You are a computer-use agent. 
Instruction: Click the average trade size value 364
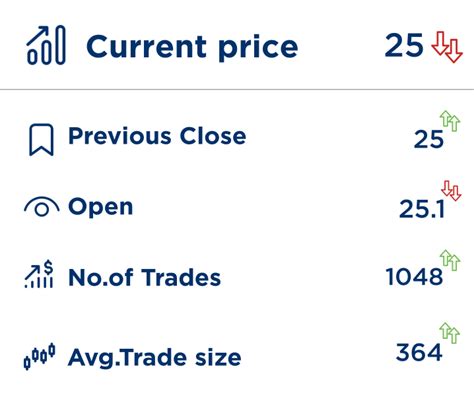tap(419, 352)
